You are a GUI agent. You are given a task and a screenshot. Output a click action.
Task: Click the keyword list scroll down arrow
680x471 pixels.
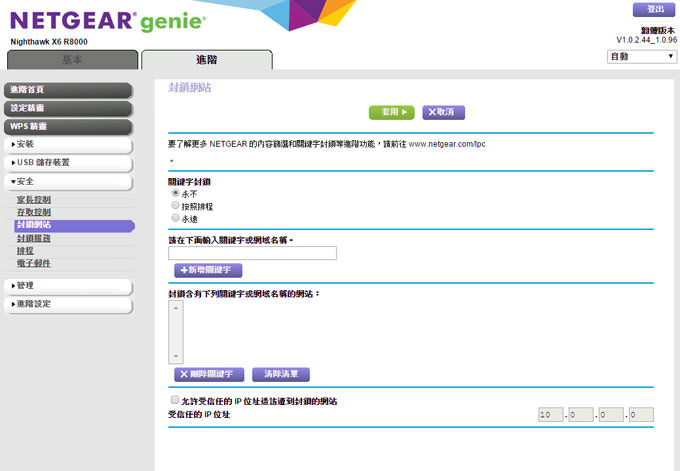(176, 356)
